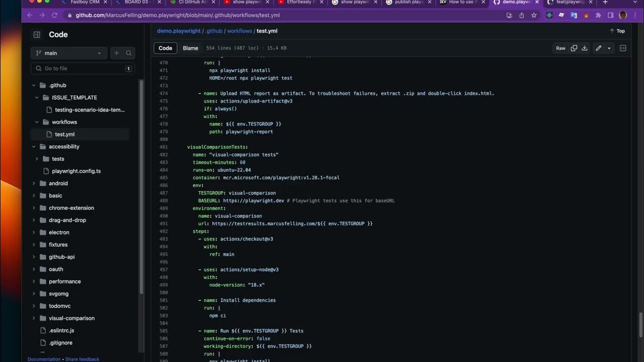Click line number 481
Screen dimensions: 644x362
click(x=163, y=147)
